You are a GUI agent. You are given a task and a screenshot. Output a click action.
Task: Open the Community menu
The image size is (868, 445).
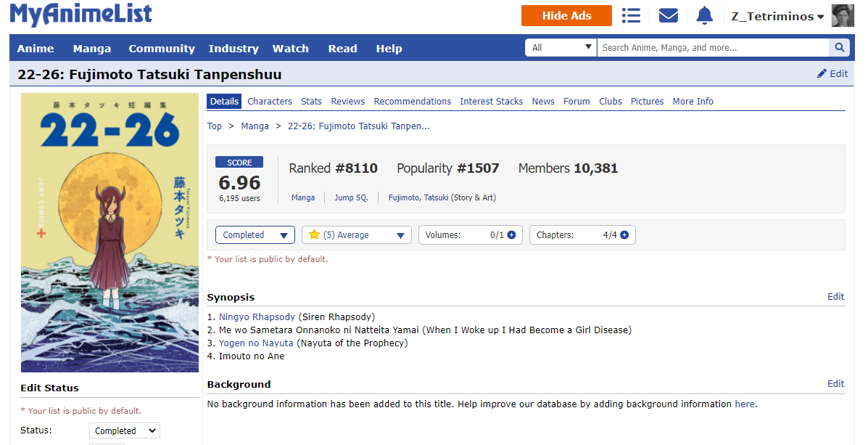tap(162, 49)
